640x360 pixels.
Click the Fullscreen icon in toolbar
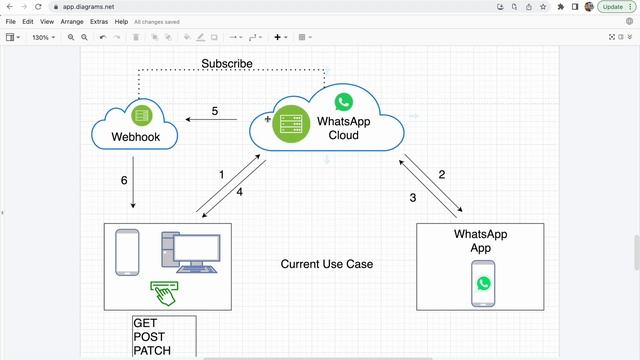click(x=612, y=37)
